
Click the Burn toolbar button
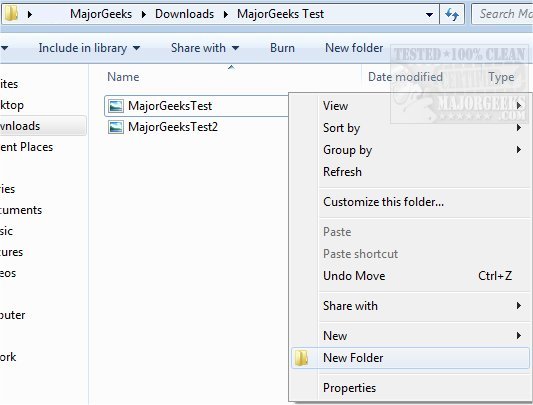pyautogui.click(x=282, y=48)
